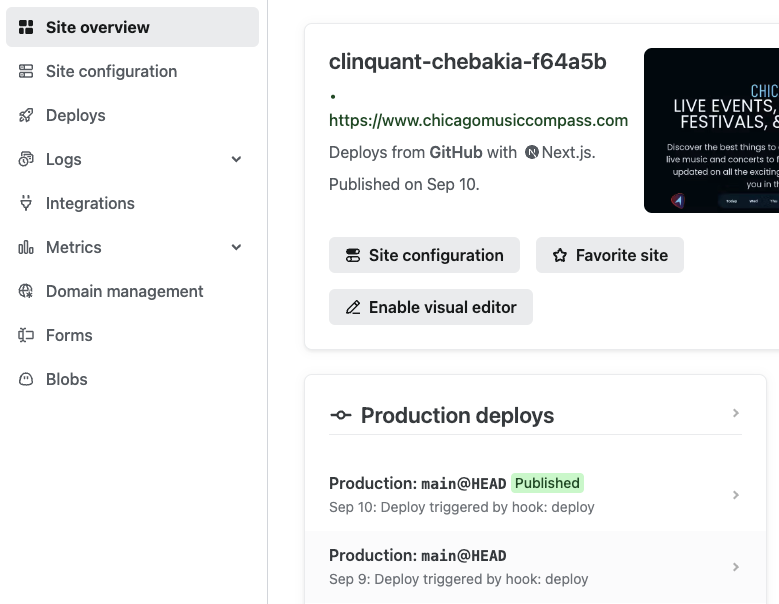Image resolution: width=779 pixels, height=604 pixels.
Task: Click 'Published on Sep 10.' text
Action: coord(404,184)
